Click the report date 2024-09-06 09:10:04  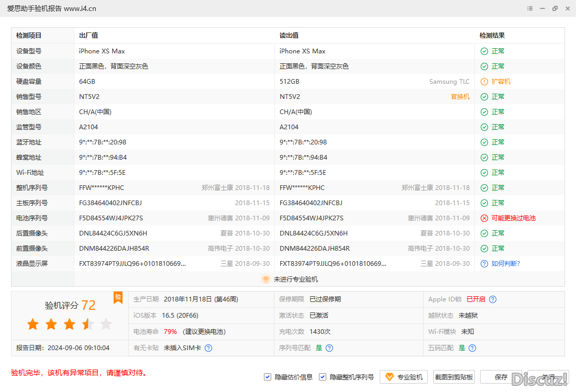coord(79,348)
